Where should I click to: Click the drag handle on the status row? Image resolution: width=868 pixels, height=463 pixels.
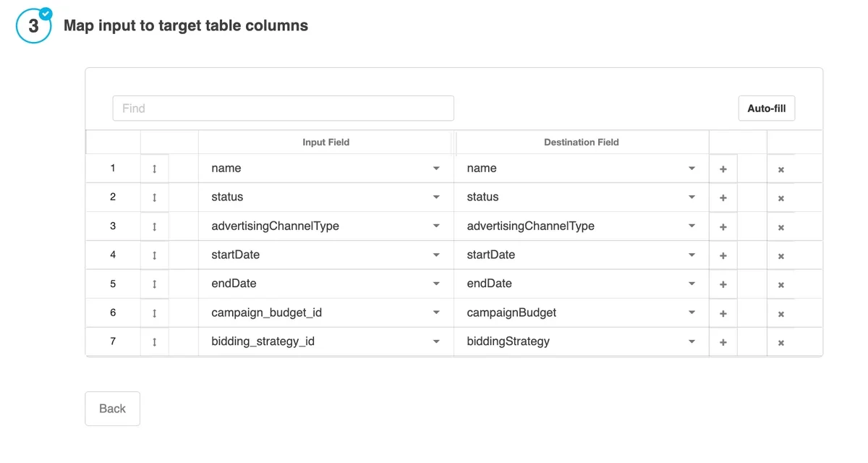click(x=154, y=197)
